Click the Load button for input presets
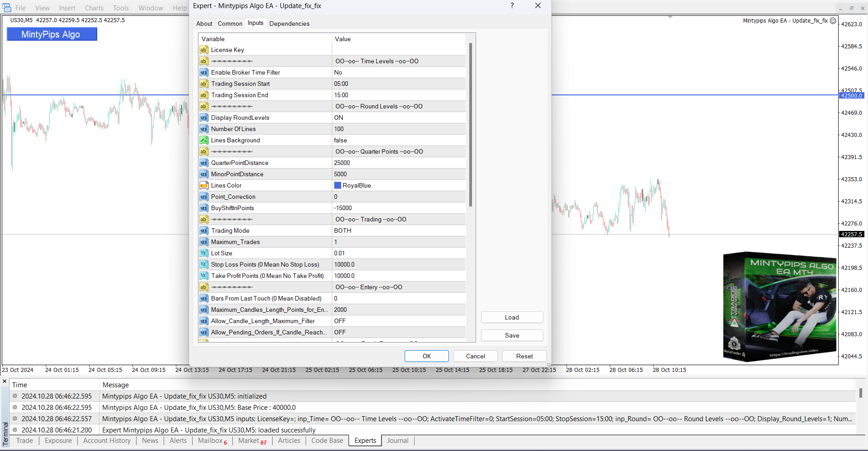868x451 pixels. (x=512, y=318)
